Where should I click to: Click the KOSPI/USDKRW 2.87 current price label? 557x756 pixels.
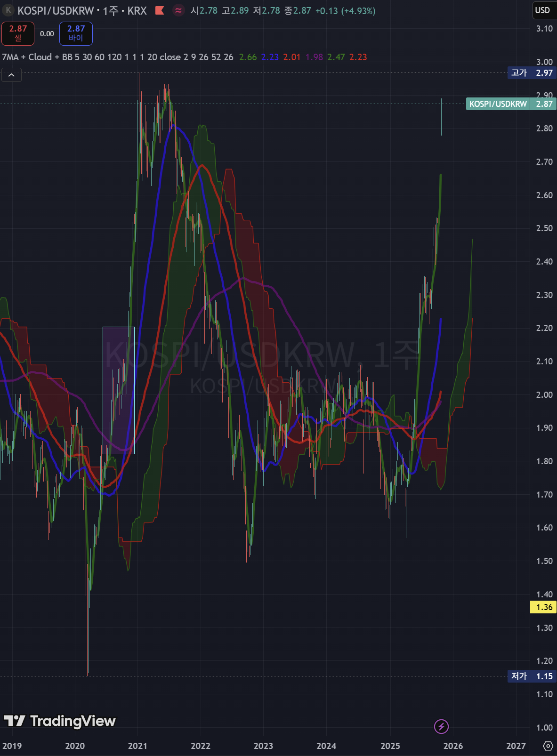tap(511, 104)
